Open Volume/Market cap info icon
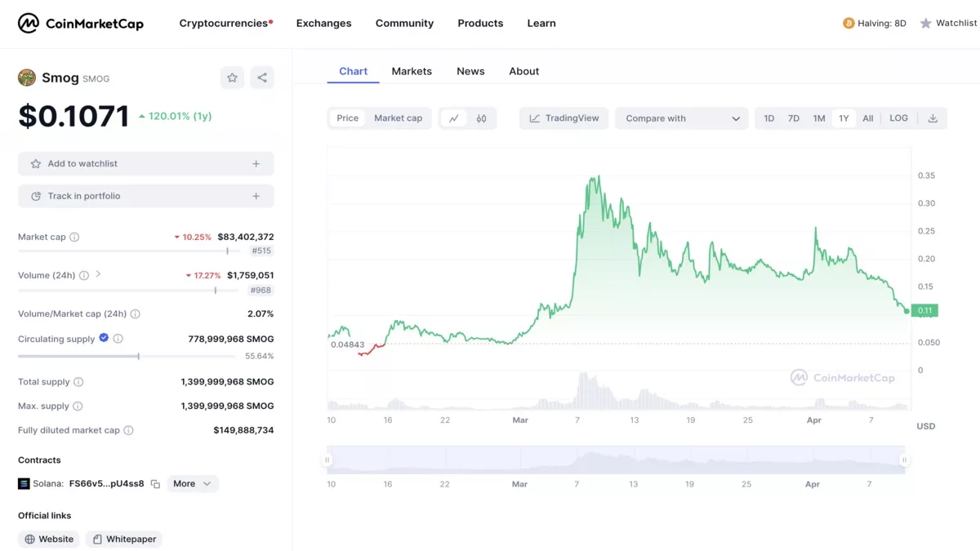The width and height of the screenshot is (980, 551). click(136, 313)
